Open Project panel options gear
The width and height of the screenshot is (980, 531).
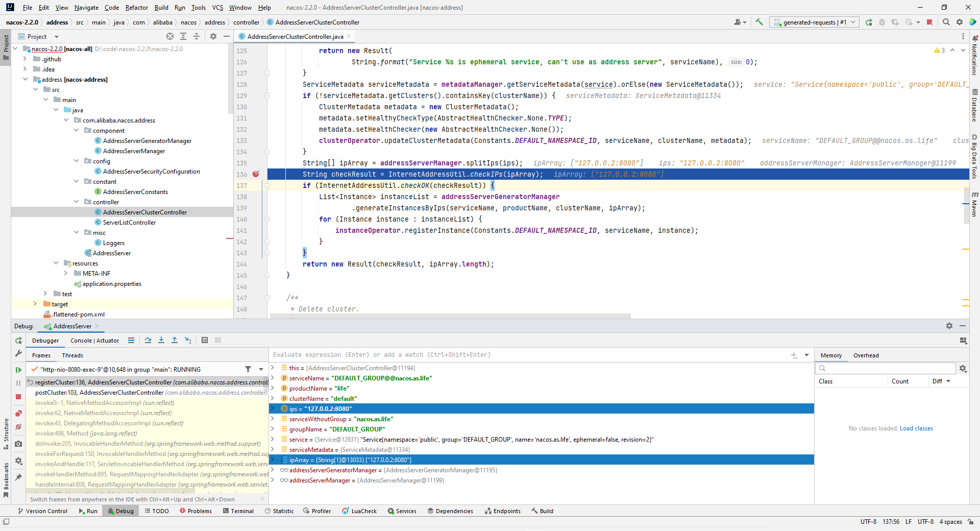213,36
